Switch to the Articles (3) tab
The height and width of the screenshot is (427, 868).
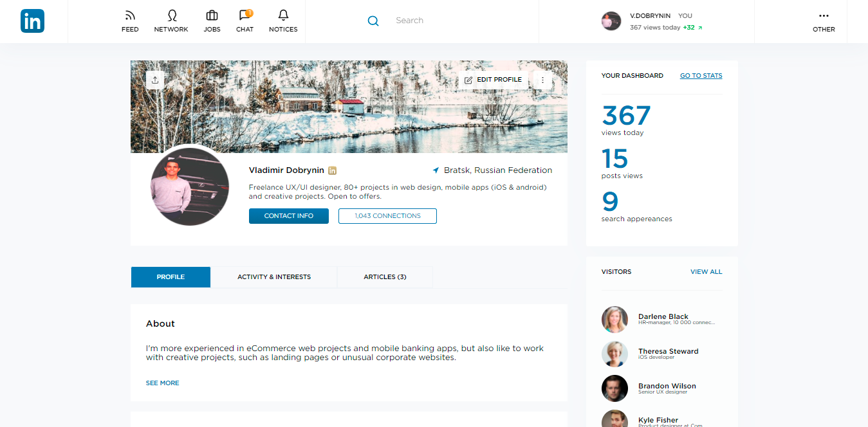[385, 277]
